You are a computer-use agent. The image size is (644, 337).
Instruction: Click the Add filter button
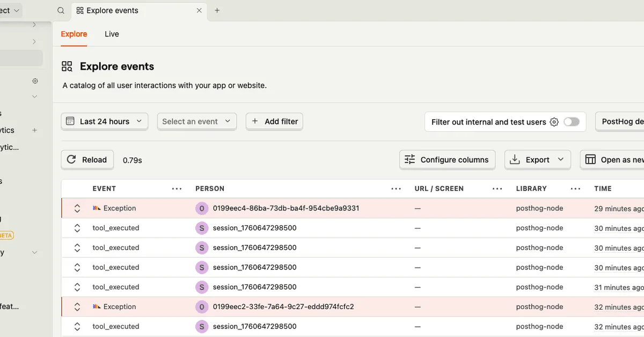pos(274,122)
